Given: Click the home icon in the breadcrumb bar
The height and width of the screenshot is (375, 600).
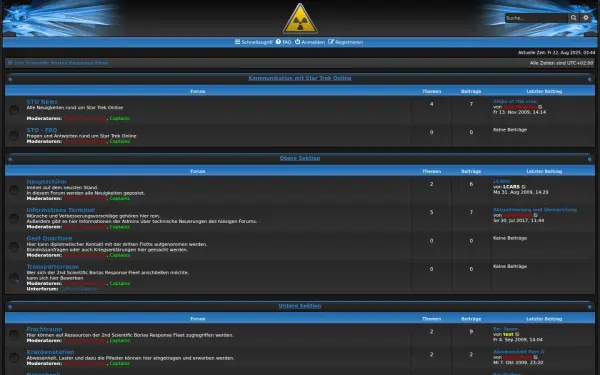Looking at the screenshot, I should 10,63.
